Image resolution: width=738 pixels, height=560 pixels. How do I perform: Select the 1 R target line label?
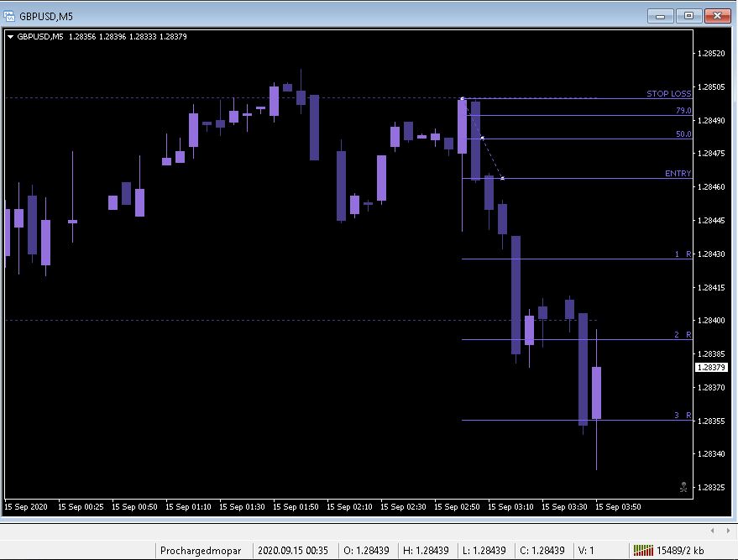coord(683,254)
